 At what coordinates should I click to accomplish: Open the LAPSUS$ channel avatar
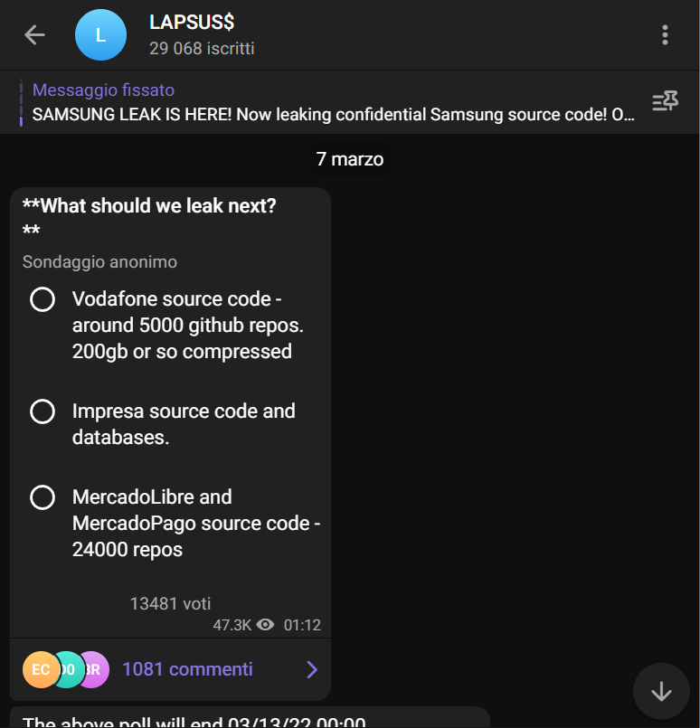point(100,35)
